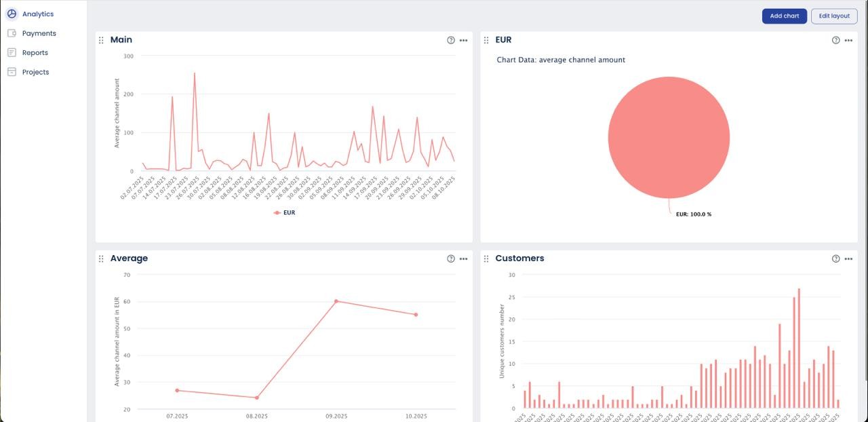Open the Projects section
Viewport: 868px width, 422px height.
(x=35, y=71)
